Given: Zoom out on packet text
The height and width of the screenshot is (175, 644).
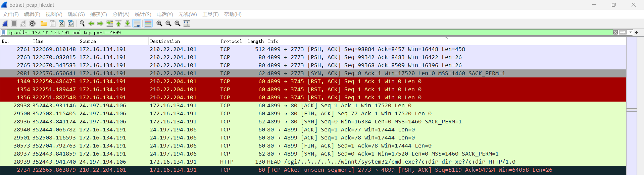Looking at the screenshot, I should (168, 23).
